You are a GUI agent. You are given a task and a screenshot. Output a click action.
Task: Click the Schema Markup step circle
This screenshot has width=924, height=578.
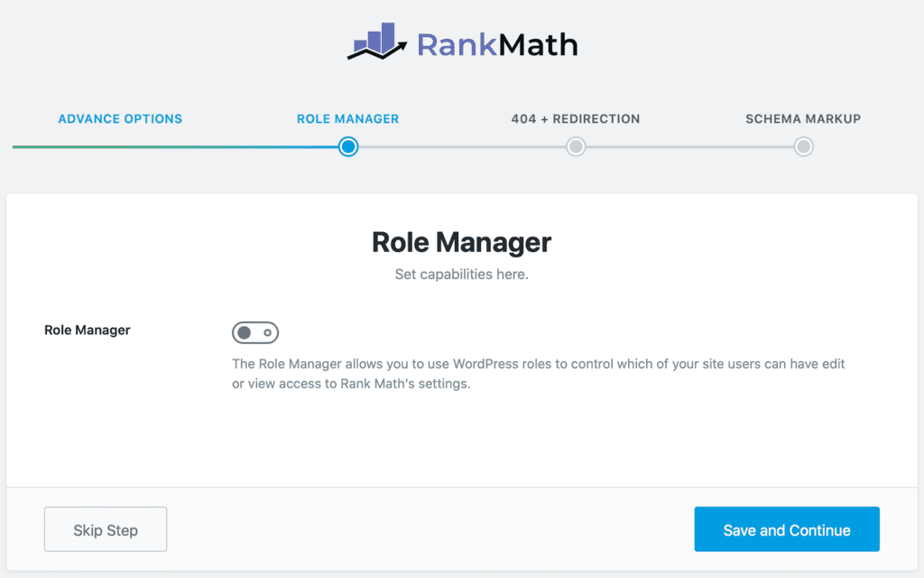[803, 146]
